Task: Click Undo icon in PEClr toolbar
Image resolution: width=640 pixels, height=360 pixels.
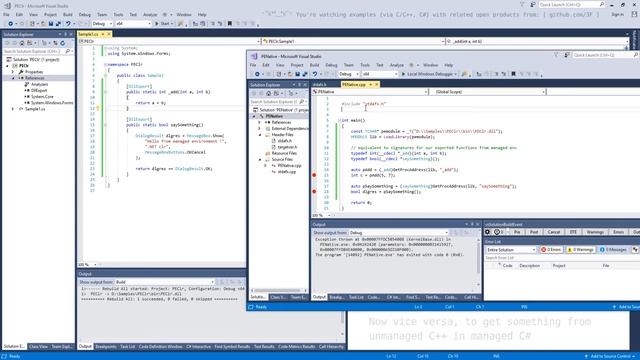Action: coord(68,24)
